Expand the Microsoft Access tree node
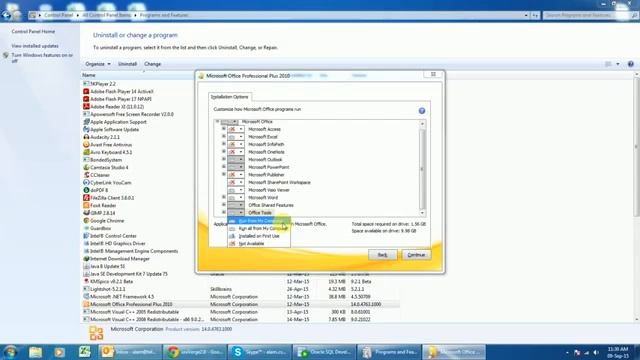This screenshot has width=640, height=360. [x=224, y=129]
